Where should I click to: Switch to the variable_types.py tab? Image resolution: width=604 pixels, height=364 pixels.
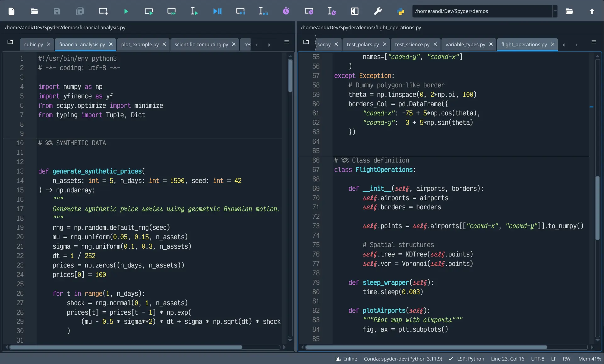(465, 44)
